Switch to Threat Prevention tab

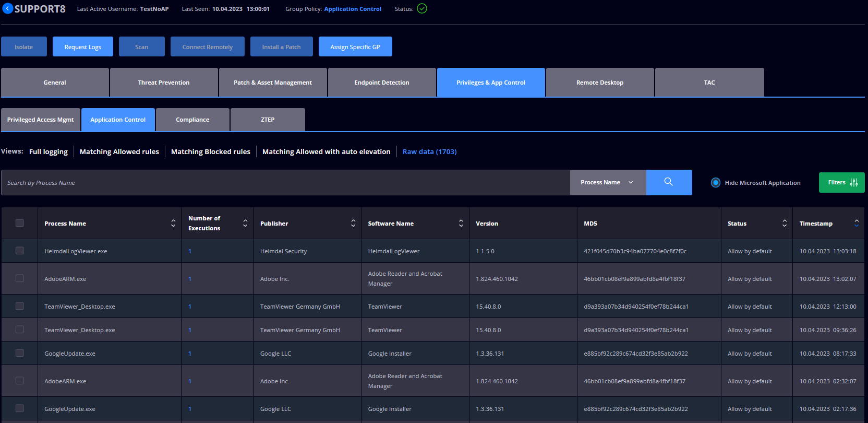[164, 83]
